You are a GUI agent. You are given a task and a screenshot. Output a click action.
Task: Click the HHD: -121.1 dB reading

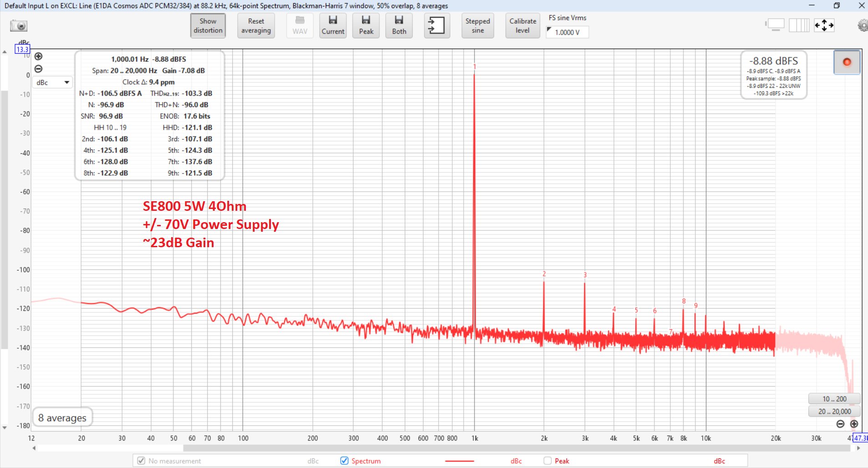188,127
